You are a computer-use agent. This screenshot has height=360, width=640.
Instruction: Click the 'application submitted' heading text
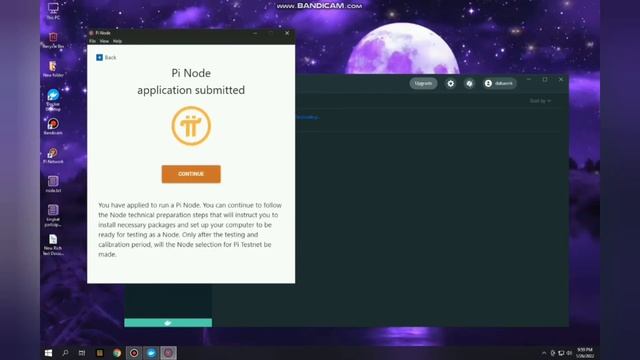(x=191, y=90)
